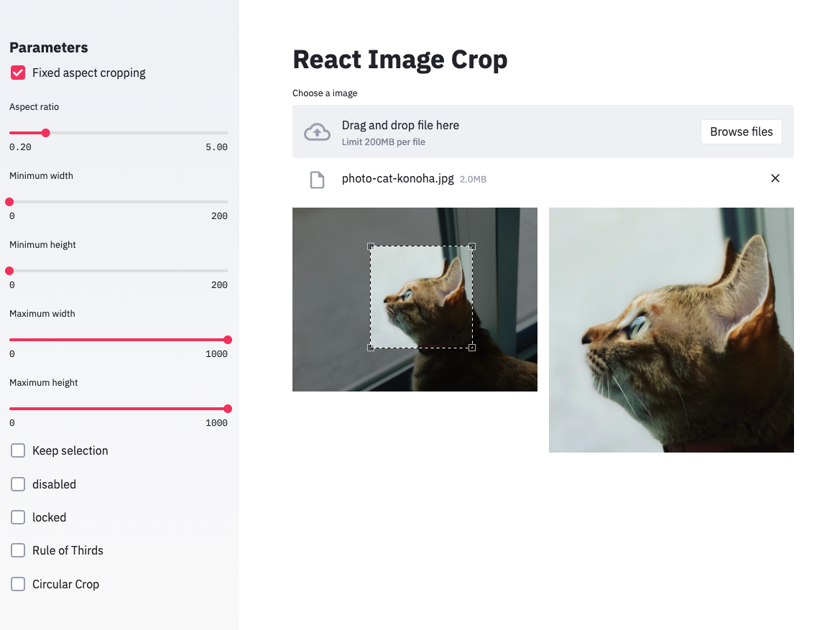This screenshot has width=840, height=630.
Task: Remove photo-cat-konoha.jpg using the X icon
Action: point(775,178)
